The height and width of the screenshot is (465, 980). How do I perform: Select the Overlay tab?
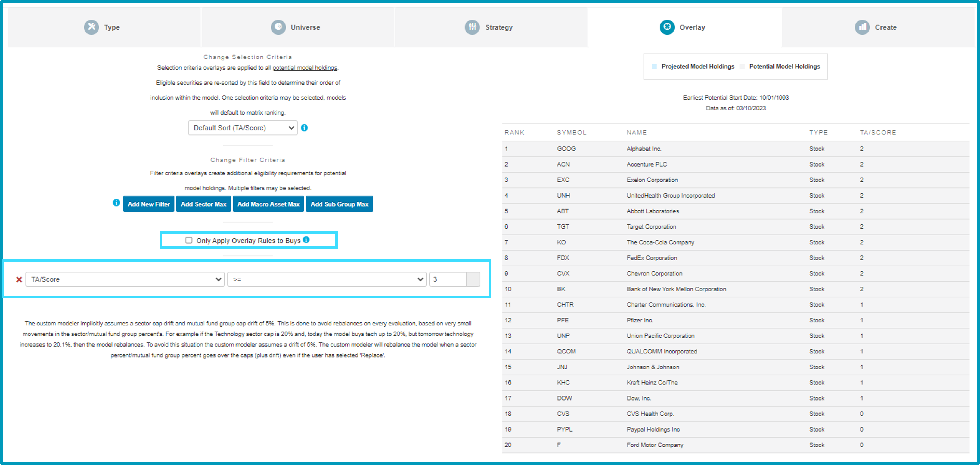685,27
